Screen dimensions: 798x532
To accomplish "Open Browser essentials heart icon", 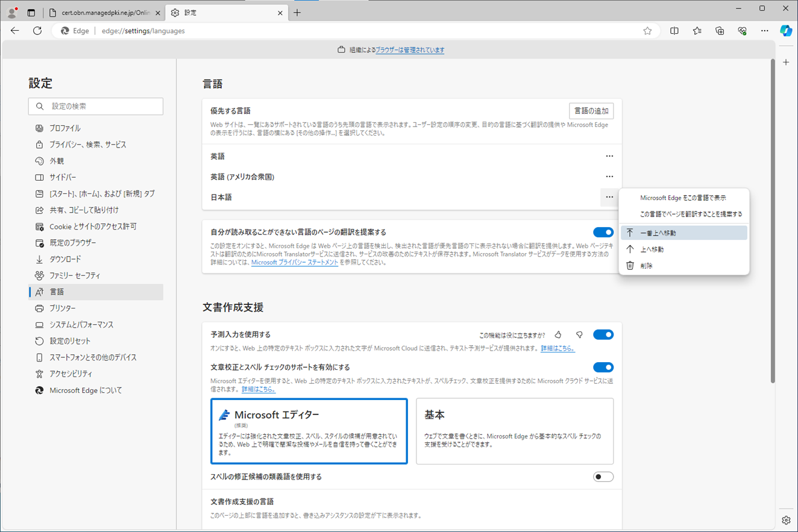I will [742, 31].
